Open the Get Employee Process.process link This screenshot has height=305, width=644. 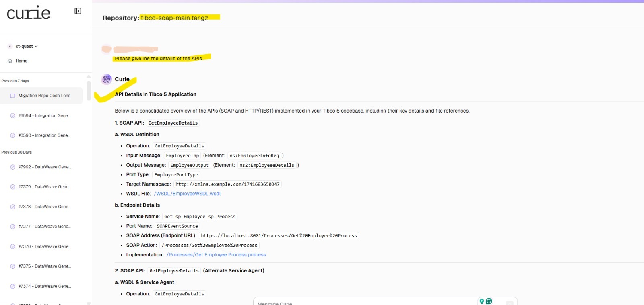216,255
